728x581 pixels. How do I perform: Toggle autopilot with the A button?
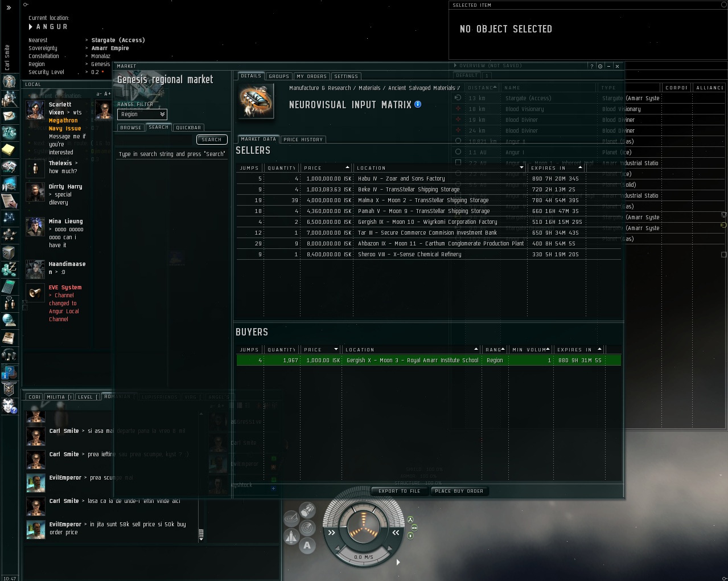307,546
